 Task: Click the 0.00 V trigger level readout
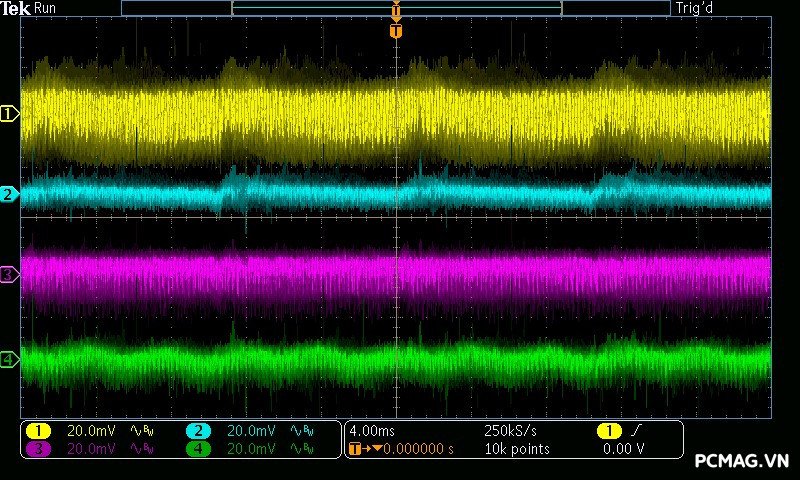tap(623, 449)
